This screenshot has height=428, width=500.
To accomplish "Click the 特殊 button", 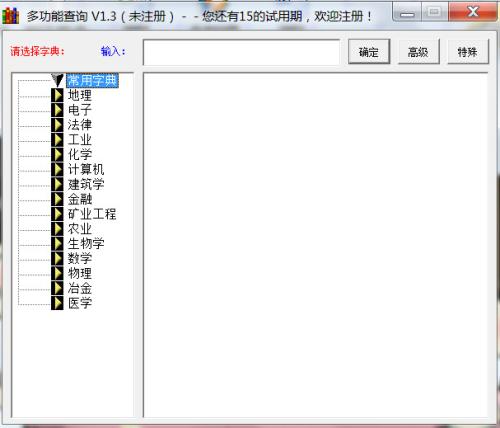I will click(468, 52).
